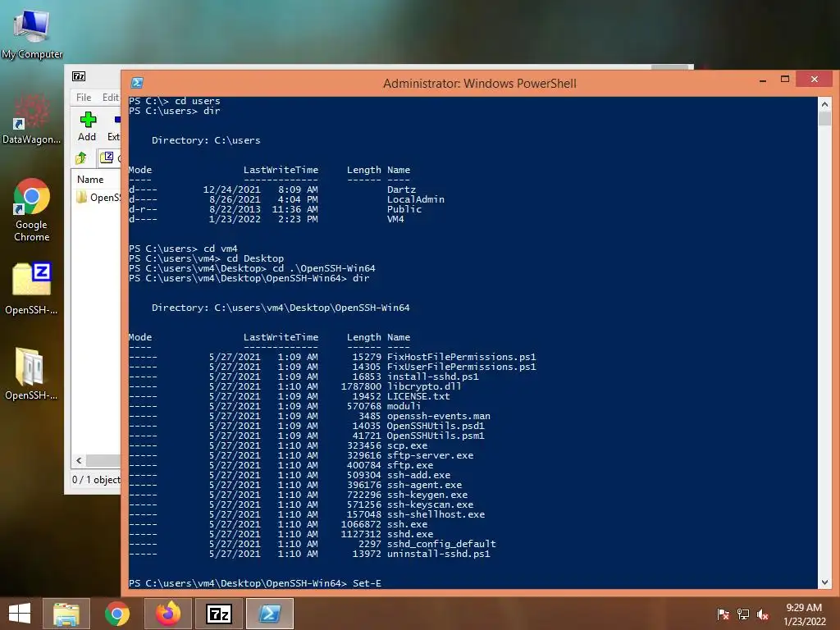Click the libcrypto.dll entry in PowerShell

tap(424, 386)
